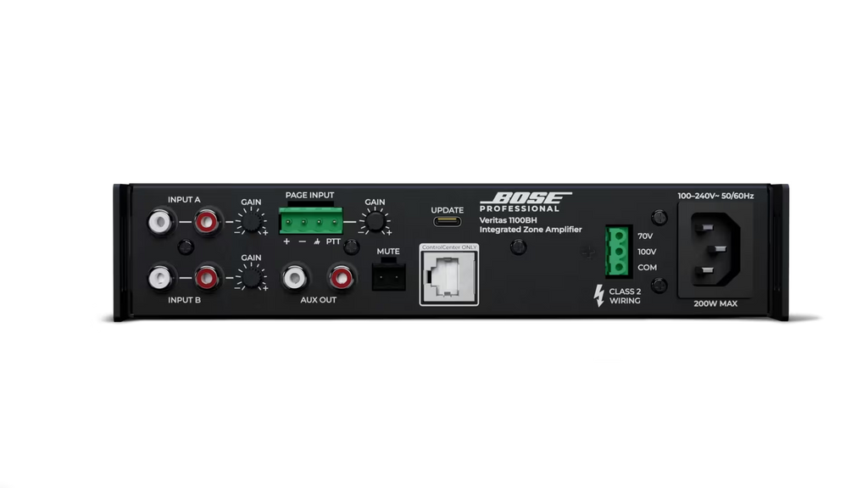Click the GAIN label above Input A knob

(x=251, y=202)
